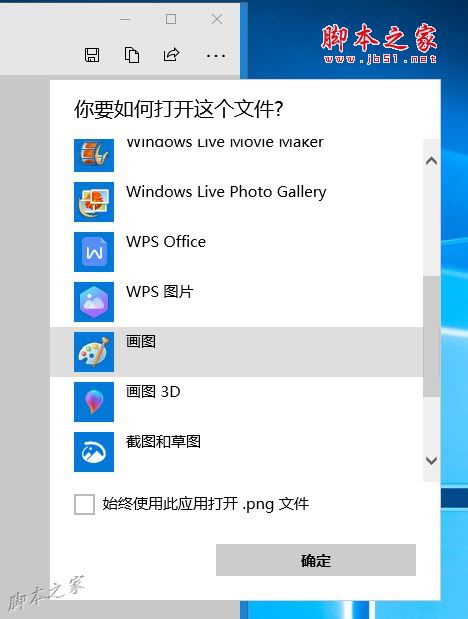Image resolution: width=468 pixels, height=619 pixels.
Task: Pick the WPS 图片 app icon
Action: tap(94, 302)
